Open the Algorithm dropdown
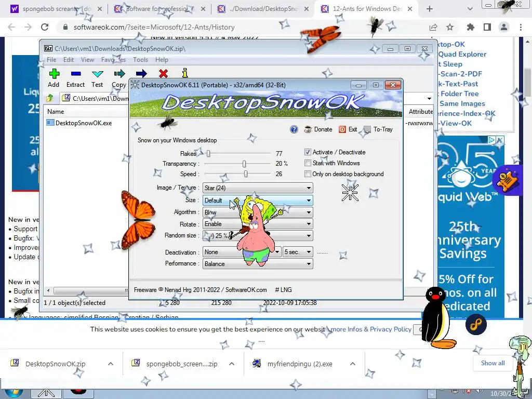532x399 pixels. pos(258,212)
